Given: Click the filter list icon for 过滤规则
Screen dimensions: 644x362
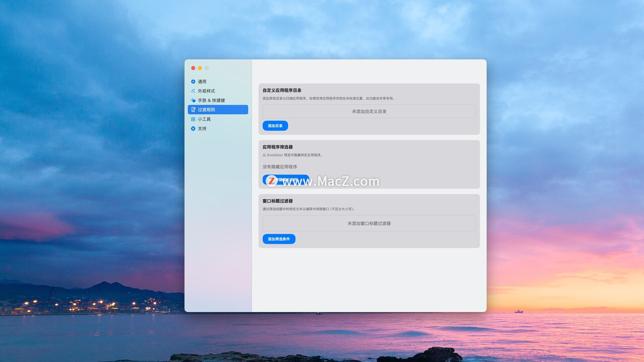Looking at the screenshot, I should point(193,110).
